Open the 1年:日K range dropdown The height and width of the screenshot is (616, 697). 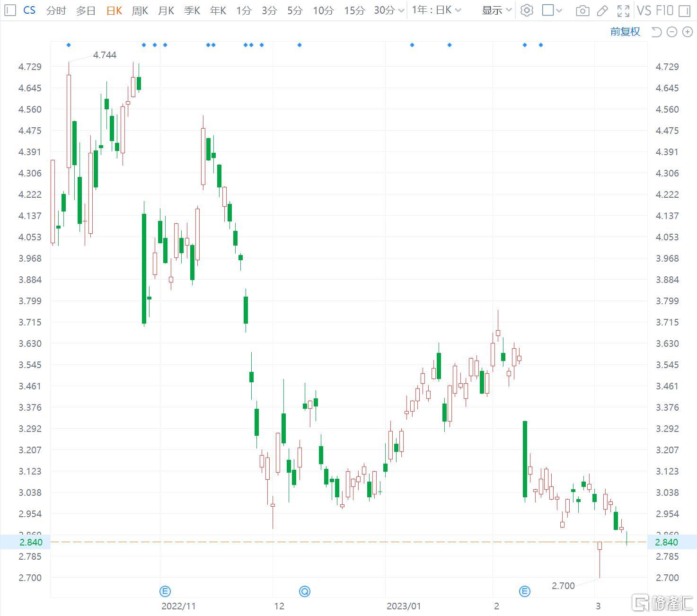[436, 10]
